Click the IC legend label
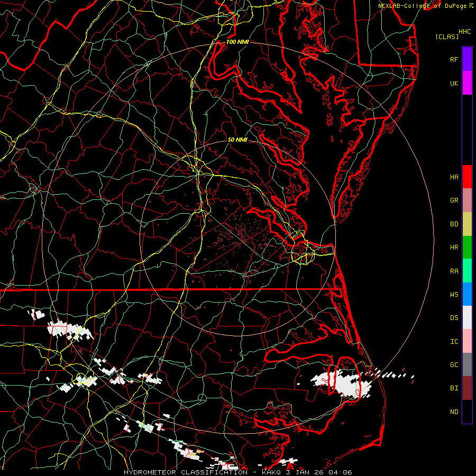 click(454, 342)
